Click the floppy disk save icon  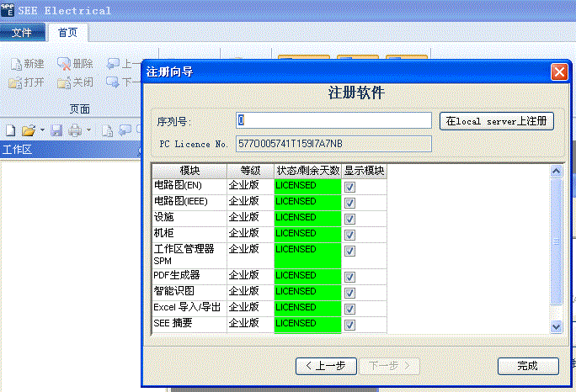click(x=56, y=130)
